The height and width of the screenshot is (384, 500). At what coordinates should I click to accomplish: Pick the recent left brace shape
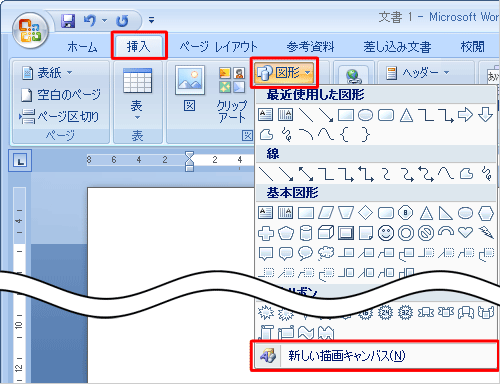coord(345,135)
